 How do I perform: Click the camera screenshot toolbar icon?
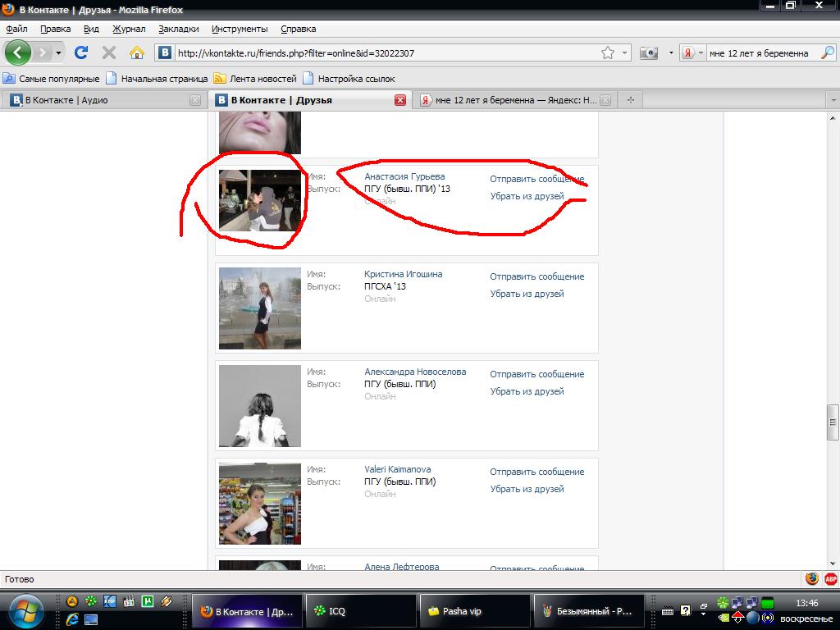(649, 52)
